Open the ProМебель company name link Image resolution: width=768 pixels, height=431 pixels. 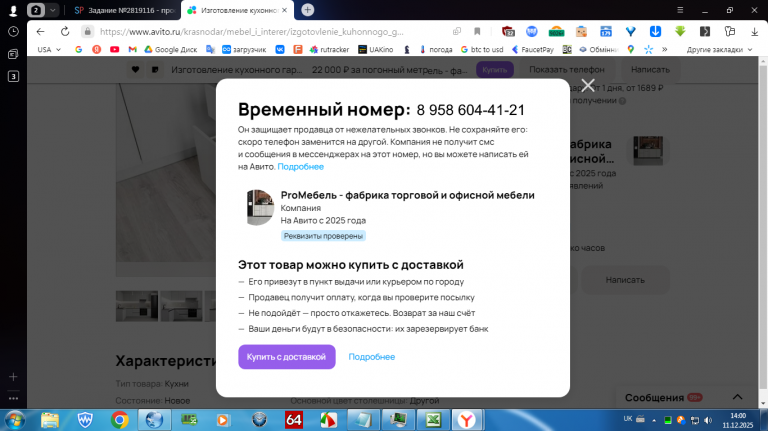tap(408, 195)
